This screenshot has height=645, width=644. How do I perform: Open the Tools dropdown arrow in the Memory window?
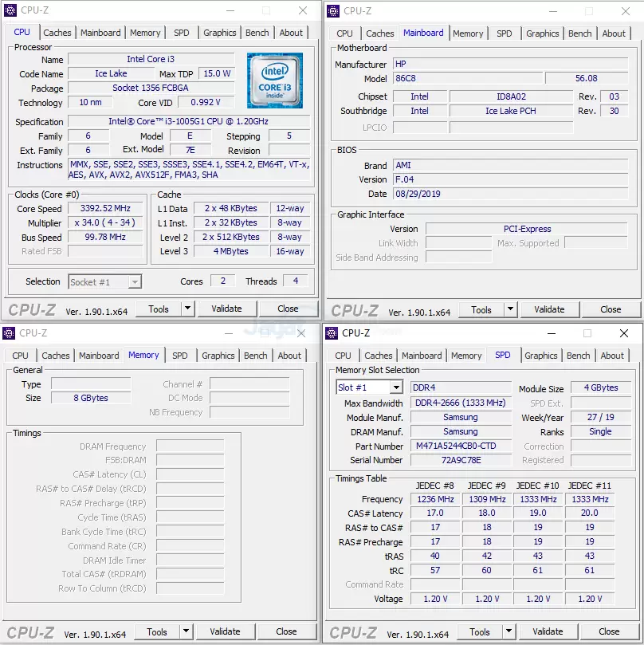[186, 631]
